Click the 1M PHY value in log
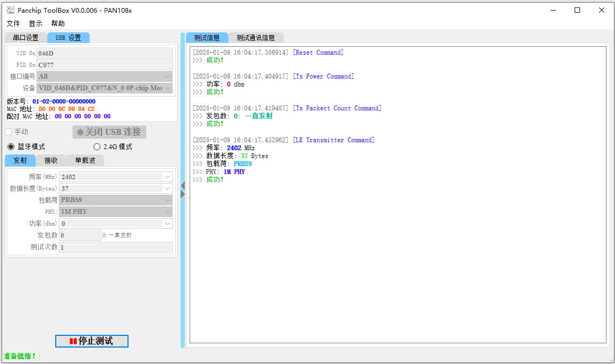Image resolution: width=615 pixels, height=364 pixels. pos(234,171)
